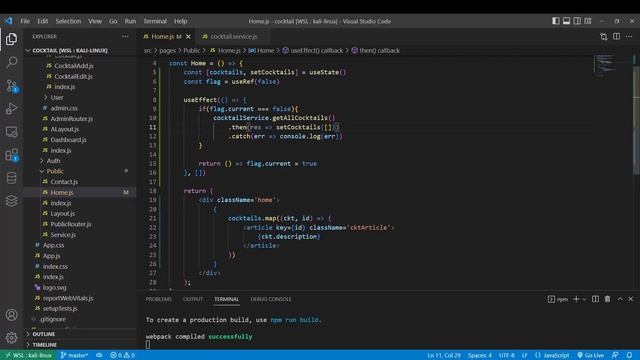Expand the User folder
The width and height of the screenshot is (640, 360).
click(57, 97)
